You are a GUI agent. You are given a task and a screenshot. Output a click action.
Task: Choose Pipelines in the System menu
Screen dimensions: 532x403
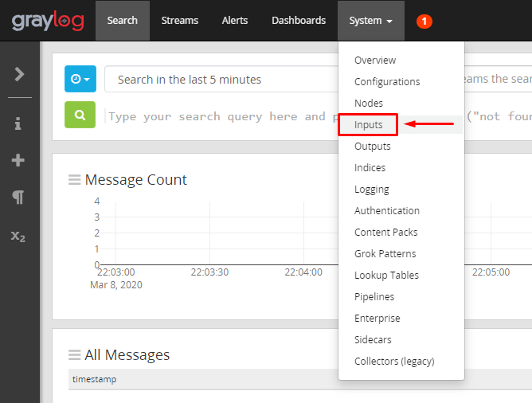374,297
